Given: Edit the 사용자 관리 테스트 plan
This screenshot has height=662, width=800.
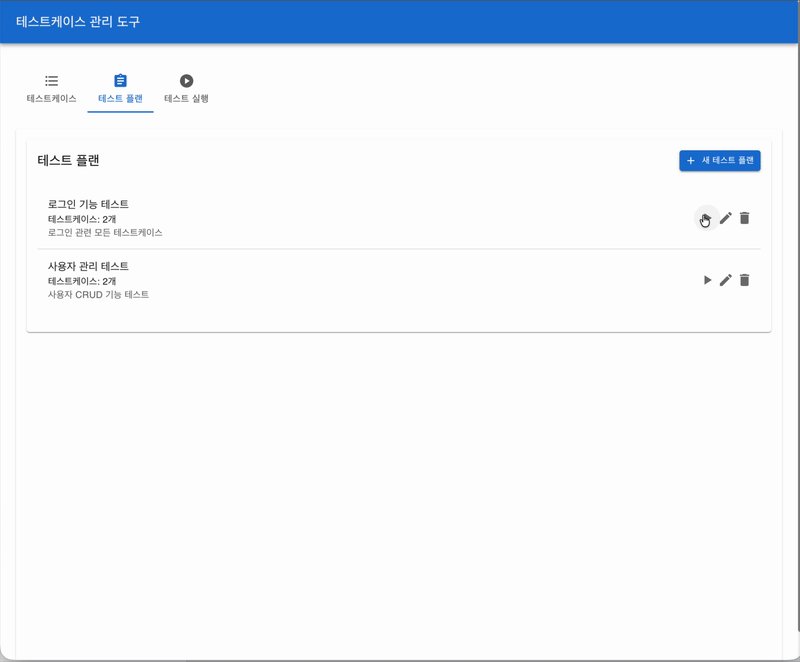Looking at the screenshot, I should point(725,280).
